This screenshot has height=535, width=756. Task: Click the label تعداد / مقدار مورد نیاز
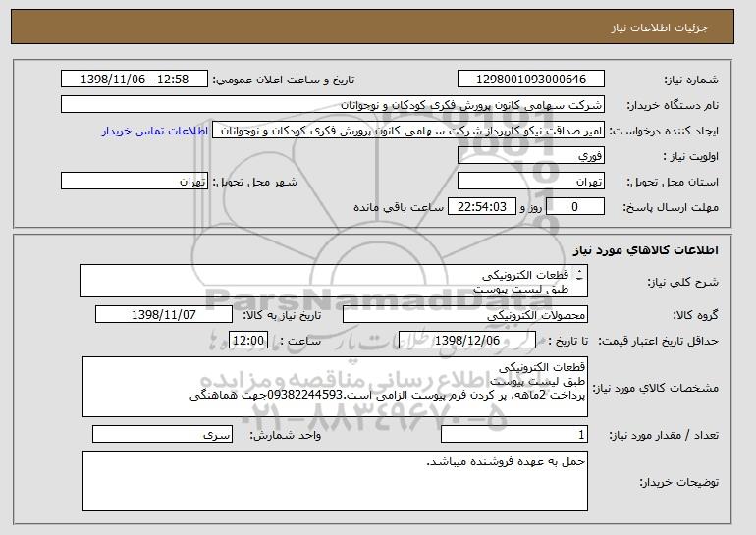664,435
